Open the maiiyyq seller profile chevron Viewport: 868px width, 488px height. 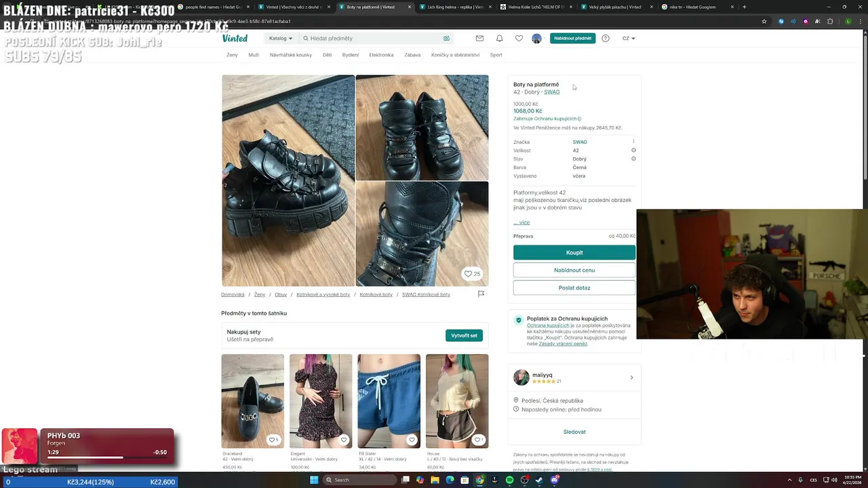pyautogui.click(x=631, y=378)
